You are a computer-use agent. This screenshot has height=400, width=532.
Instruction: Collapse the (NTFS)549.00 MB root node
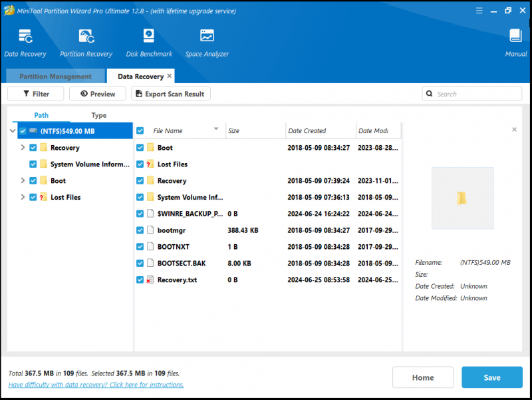click(13, 130)
